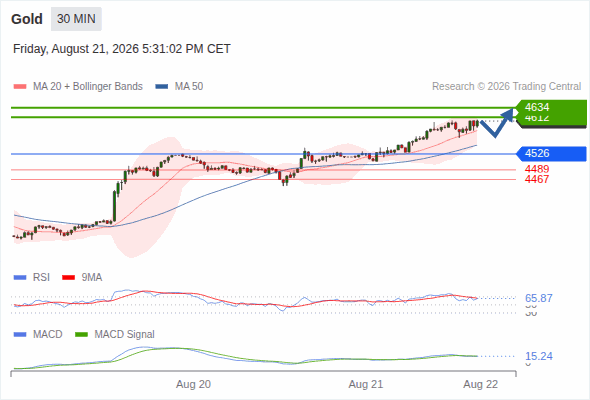The image size is (590, 400).
Task: Toggle the MA 20 + Bollinger Bands legend label
Action: click(88, 87)
